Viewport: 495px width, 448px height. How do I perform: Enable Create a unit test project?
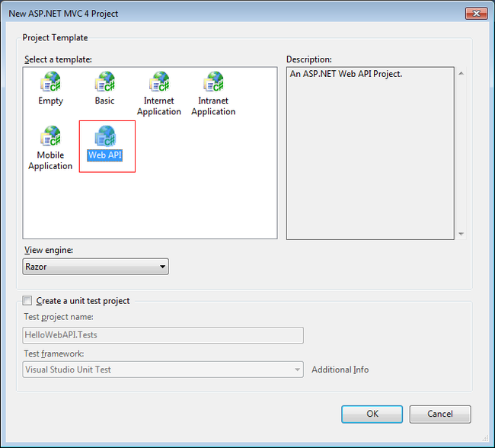(27, 300)
